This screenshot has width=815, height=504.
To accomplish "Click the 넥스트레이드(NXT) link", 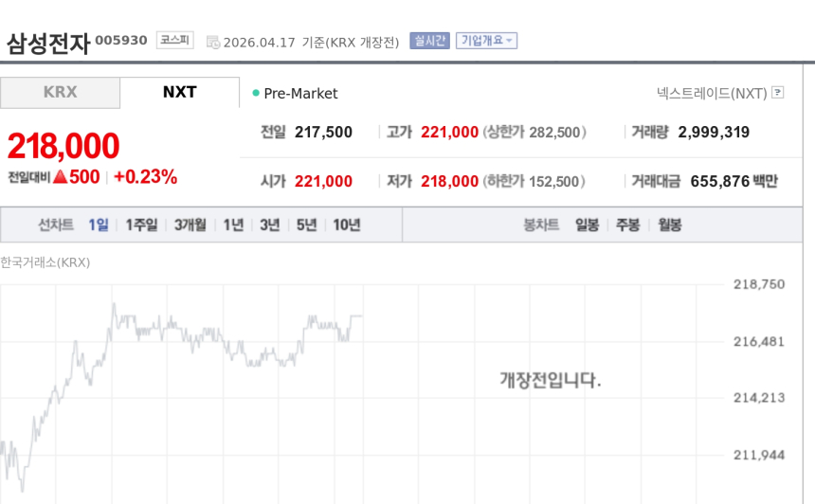I will coord(712,93).
